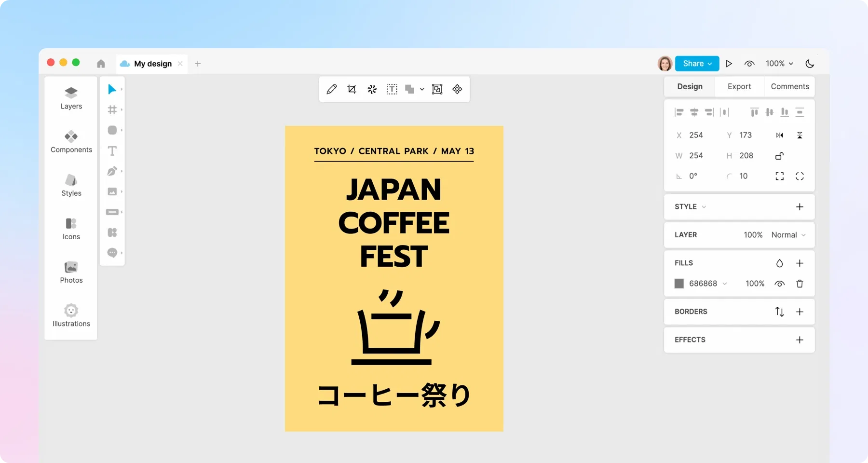Add a new effect with plus button
Screen dimensions: 868x463
[x=800, y=340]
